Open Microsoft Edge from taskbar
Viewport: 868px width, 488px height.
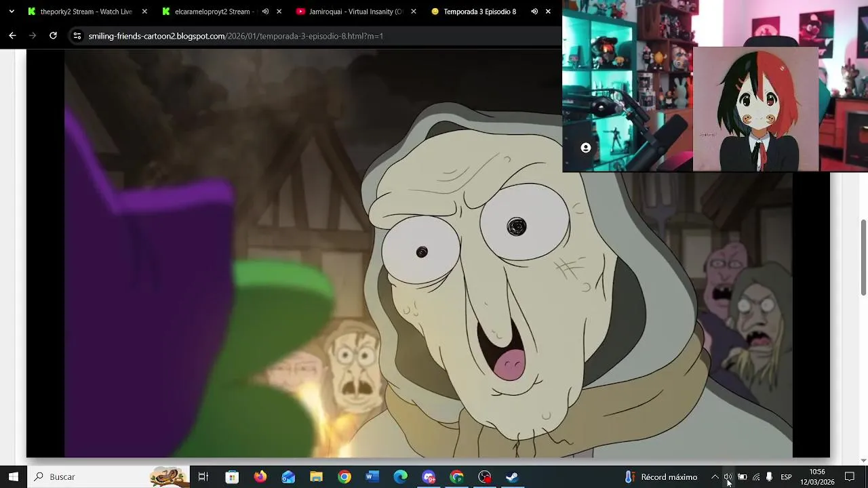(400, 477)
